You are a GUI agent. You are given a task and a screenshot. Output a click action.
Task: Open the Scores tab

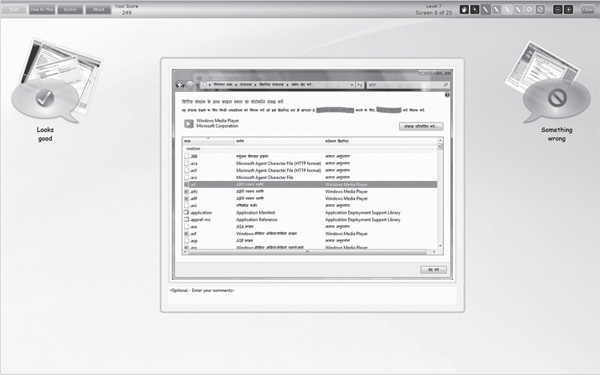[x=70, y=10]
